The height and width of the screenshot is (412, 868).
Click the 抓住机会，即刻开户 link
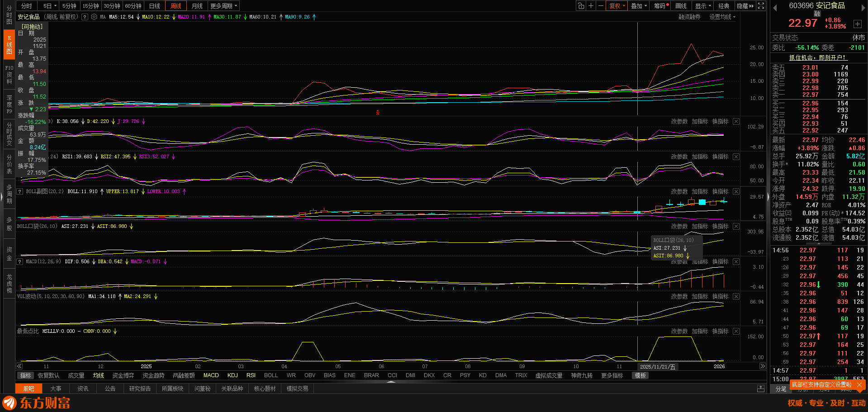point(818,57)
